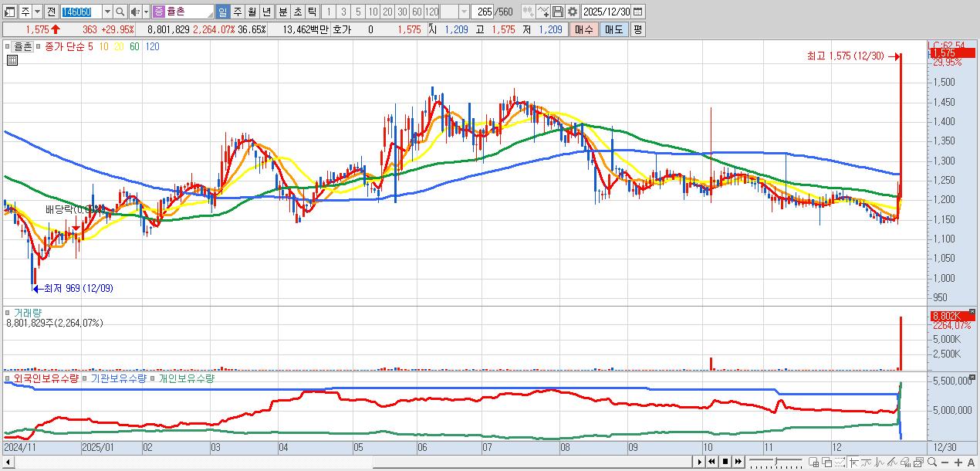Click the eraser with bars icon at bottom
Screen dimensions: 980x471
(x=905, y=463)
